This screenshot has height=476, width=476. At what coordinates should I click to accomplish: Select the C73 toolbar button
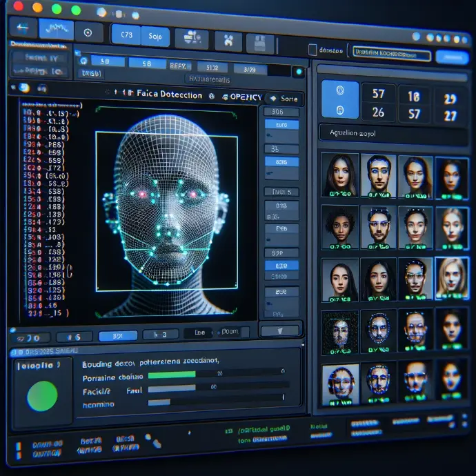click(126, 34)
